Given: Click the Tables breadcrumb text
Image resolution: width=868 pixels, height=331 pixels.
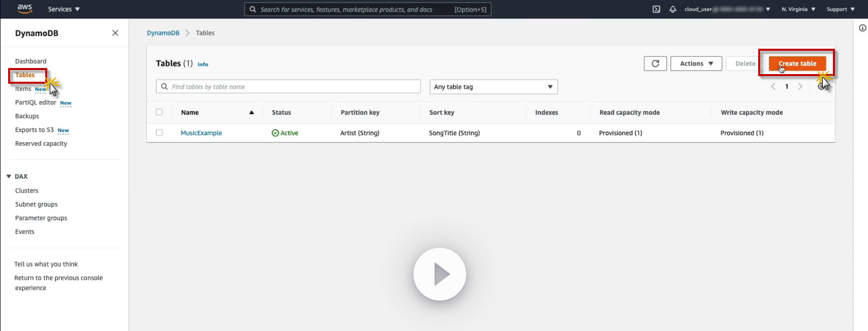Looking at the screenshot, I should point(205,33).
